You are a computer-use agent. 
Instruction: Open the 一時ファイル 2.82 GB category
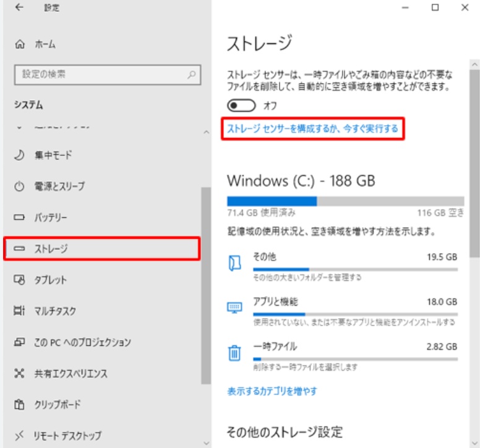[343, 356]
